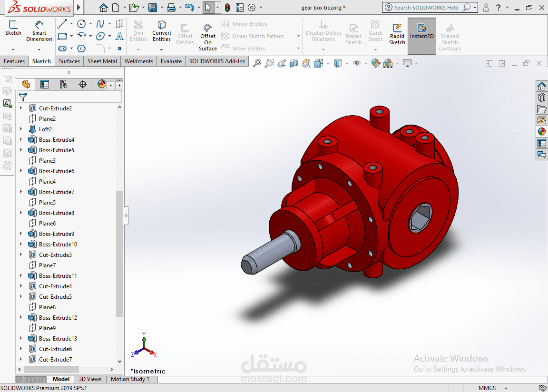Screen dimensions: 548x392
Task: Open the Sketch button dropdown arrow
Action: [13, 49]
